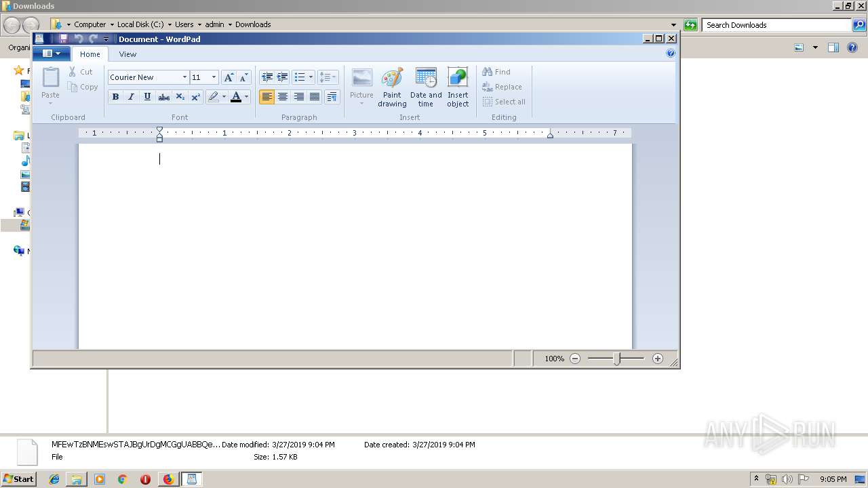Justify the paragraph text

pyautogui.click(x=315, y=97)
